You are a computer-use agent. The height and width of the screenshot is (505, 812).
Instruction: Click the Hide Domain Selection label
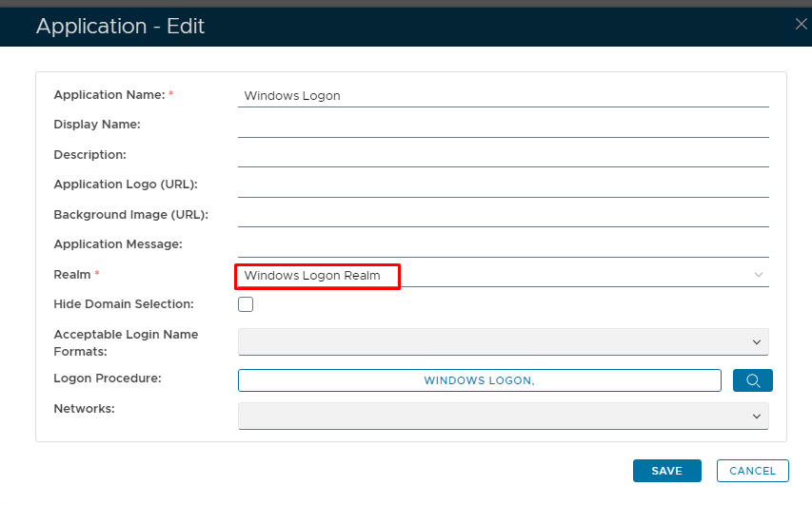(124, 304)
